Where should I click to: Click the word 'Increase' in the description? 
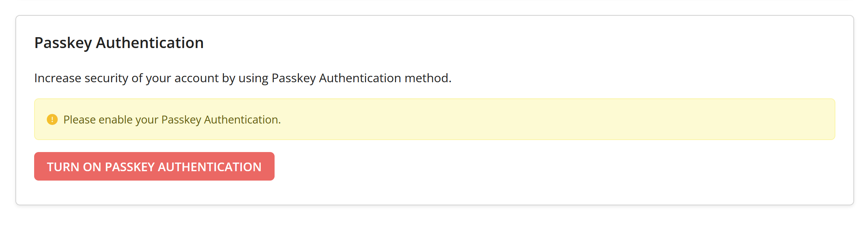coord(58,78)
